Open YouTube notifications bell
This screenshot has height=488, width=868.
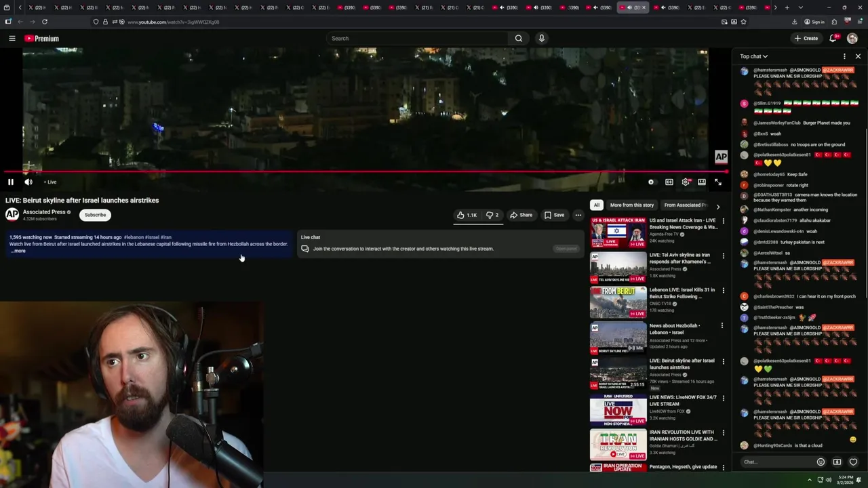pyautogui.click(x=833, y=38)
